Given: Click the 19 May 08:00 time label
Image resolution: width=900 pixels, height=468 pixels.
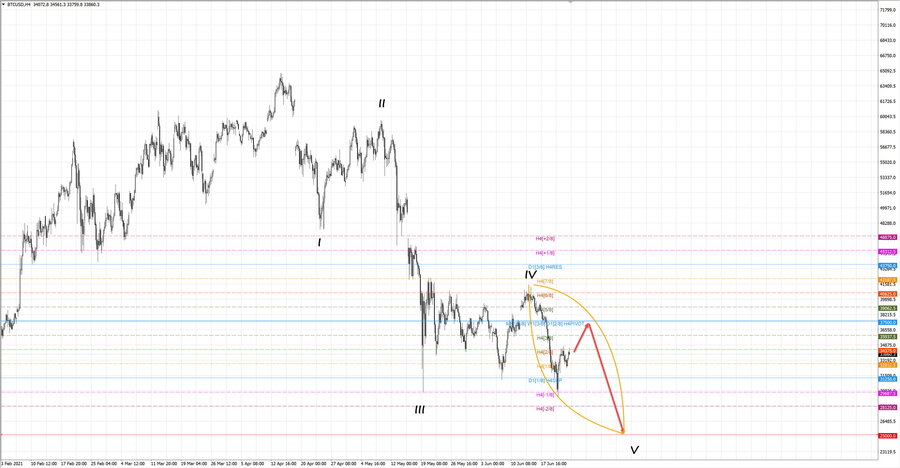Looking at the screenshot, I should tap(434, 463).
